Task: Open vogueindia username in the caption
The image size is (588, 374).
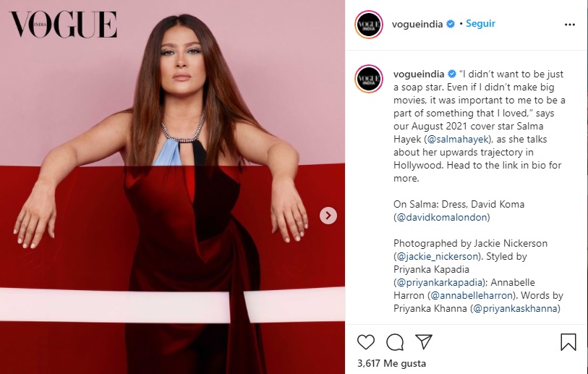Action: coord(419,74)
